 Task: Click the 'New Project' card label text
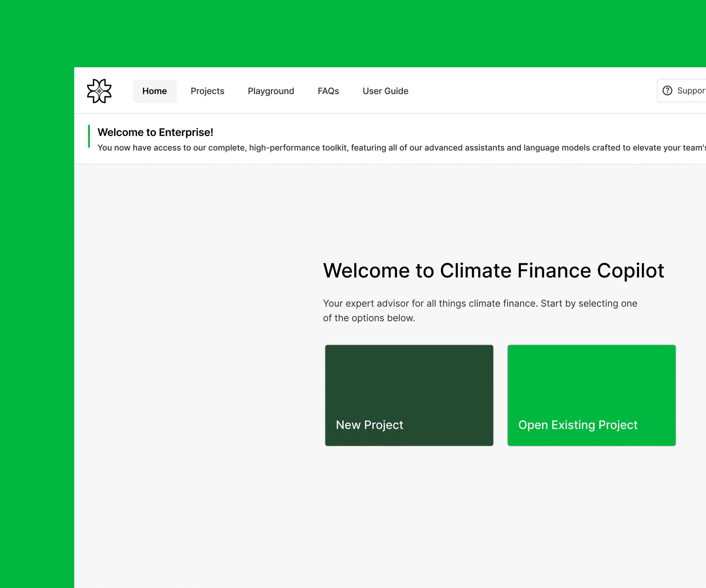coord(370,425)
